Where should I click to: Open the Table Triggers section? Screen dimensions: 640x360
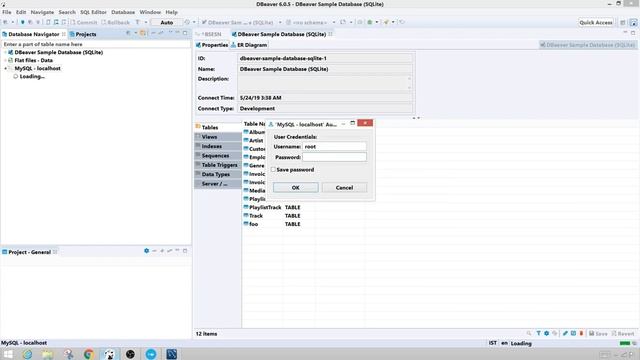coord(218,165)
